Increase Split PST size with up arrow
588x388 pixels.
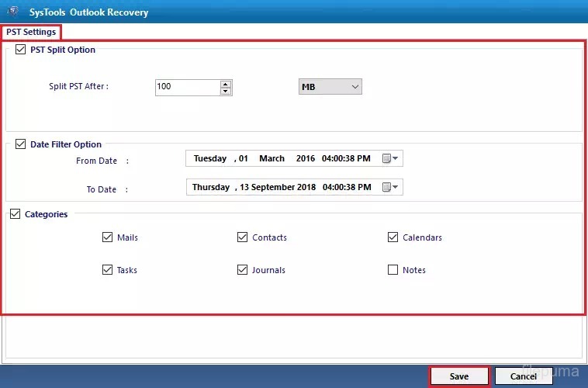225,83
